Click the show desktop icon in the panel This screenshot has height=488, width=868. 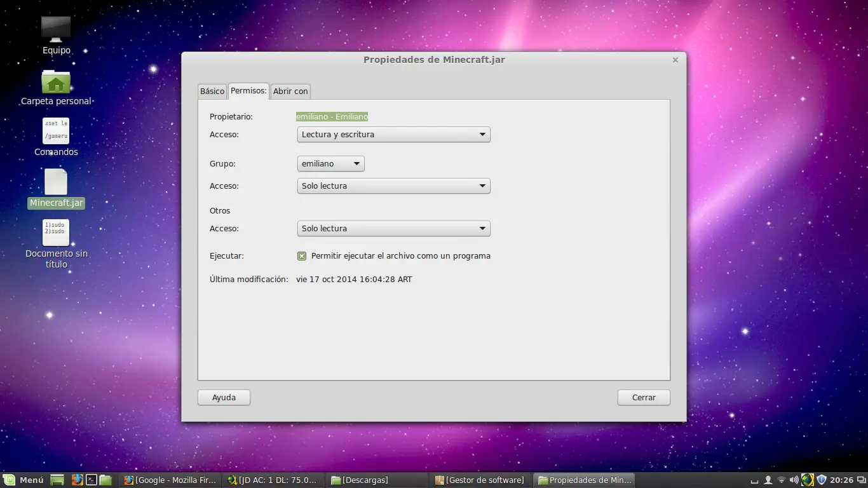click(x=57, y=480)
